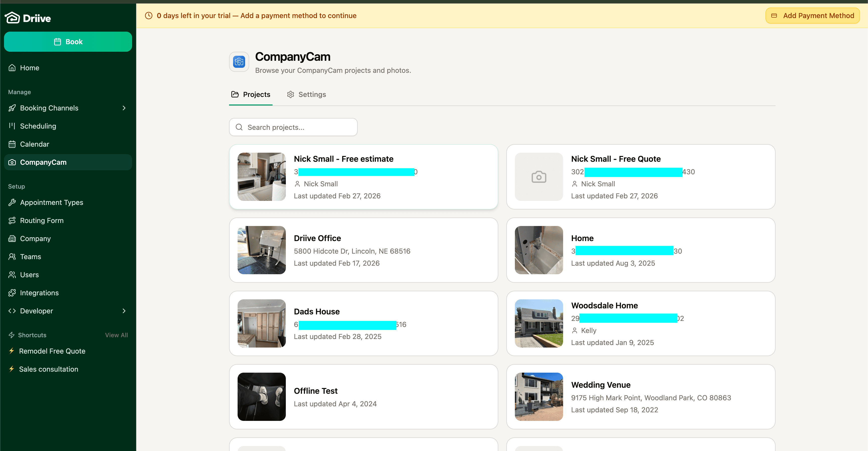Viewport: 868px width, 451px height.
Task: Open the Home page from the sidebar
Action: (x=30, y=68)
